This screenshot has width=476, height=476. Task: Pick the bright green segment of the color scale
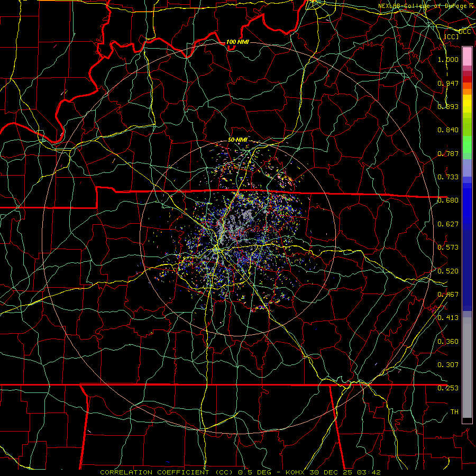(x=467, y=144)
